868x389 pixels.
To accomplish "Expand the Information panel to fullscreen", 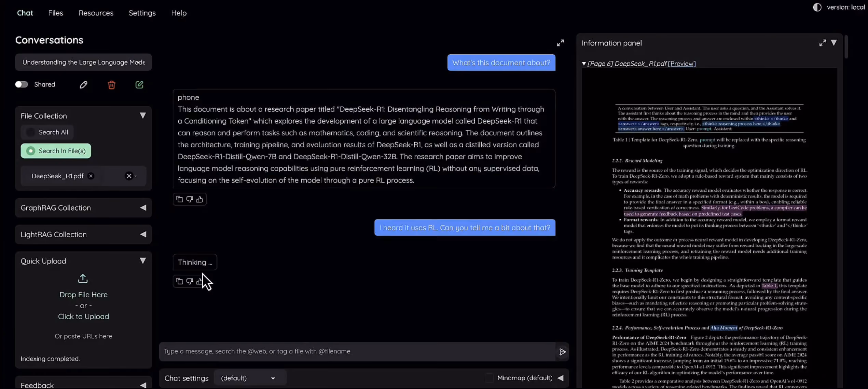I will tap(822, 43).
